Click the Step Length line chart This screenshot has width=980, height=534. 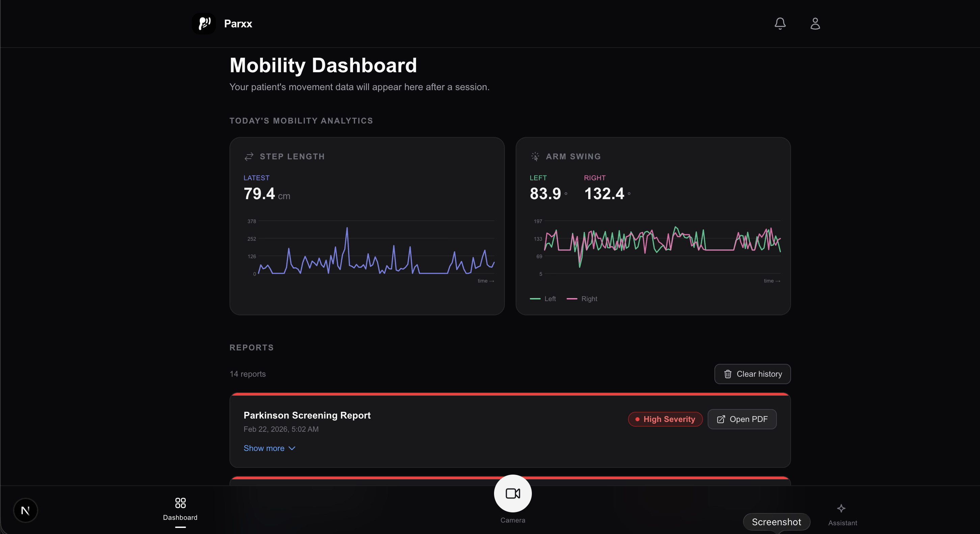coord(376,247)
